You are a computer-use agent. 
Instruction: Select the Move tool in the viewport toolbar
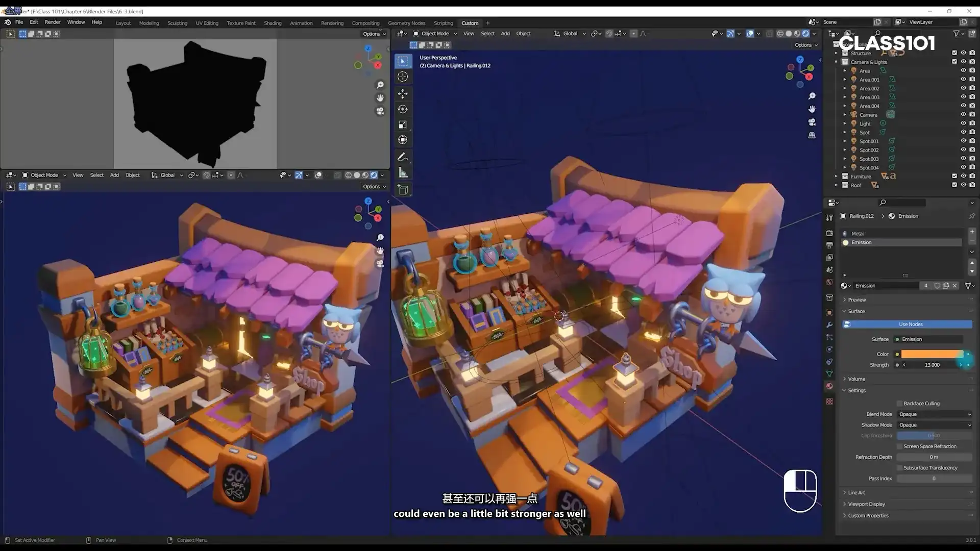[x=403, y=94]
